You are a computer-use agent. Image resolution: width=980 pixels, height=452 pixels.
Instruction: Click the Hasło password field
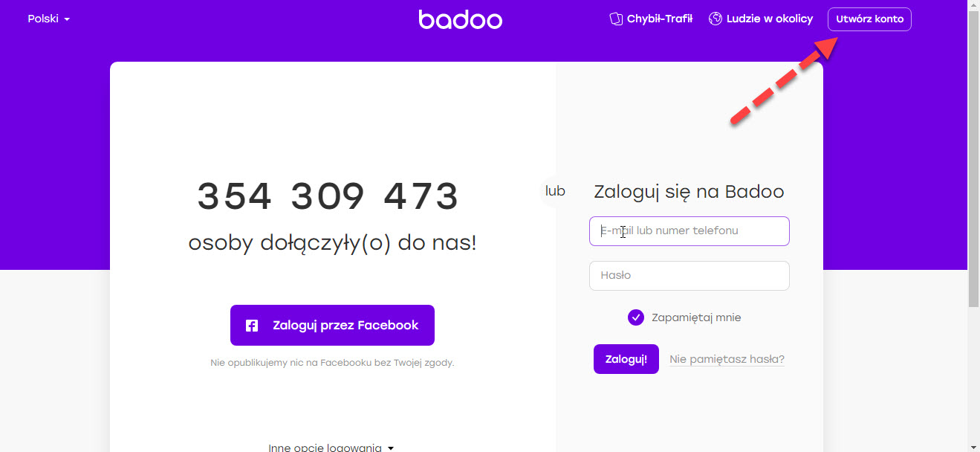coord(689,276)
